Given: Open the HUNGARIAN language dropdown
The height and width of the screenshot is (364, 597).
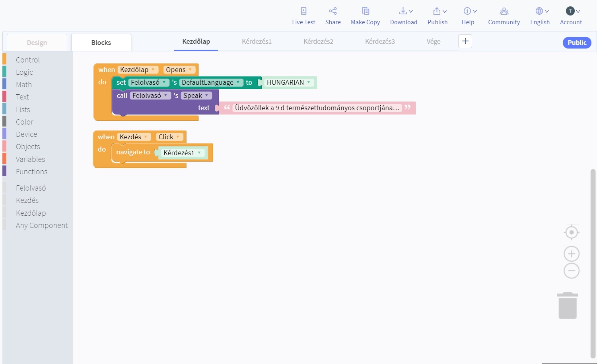Looking at the screenshot, I should pos(309,82).
